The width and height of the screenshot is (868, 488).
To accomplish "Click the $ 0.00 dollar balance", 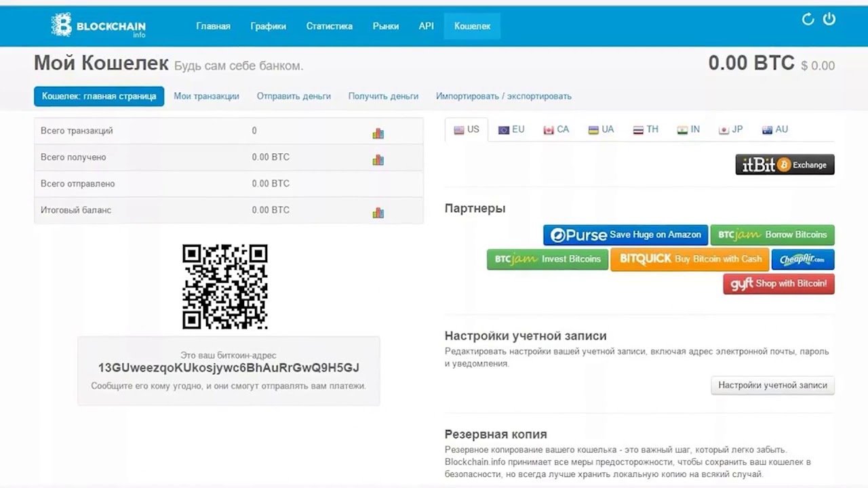I will [x=818, y=66].
